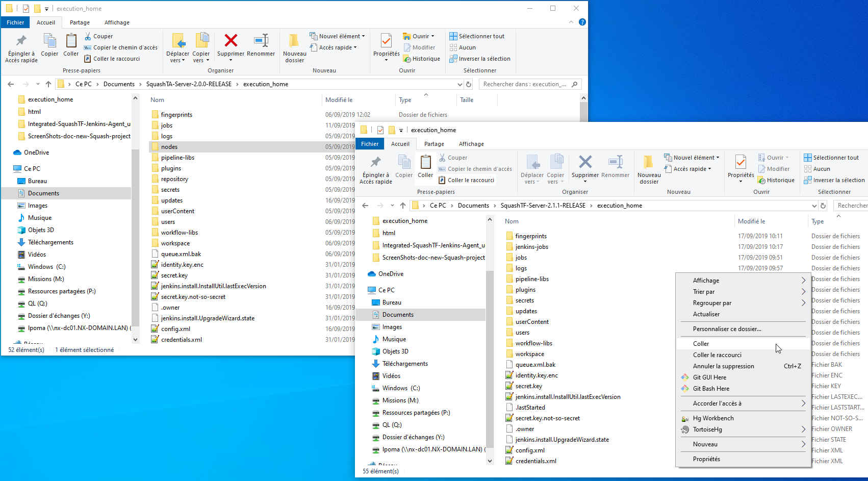Expand Affichage submenu in context menu
This screenshot has width=868, height=481.
803,281
